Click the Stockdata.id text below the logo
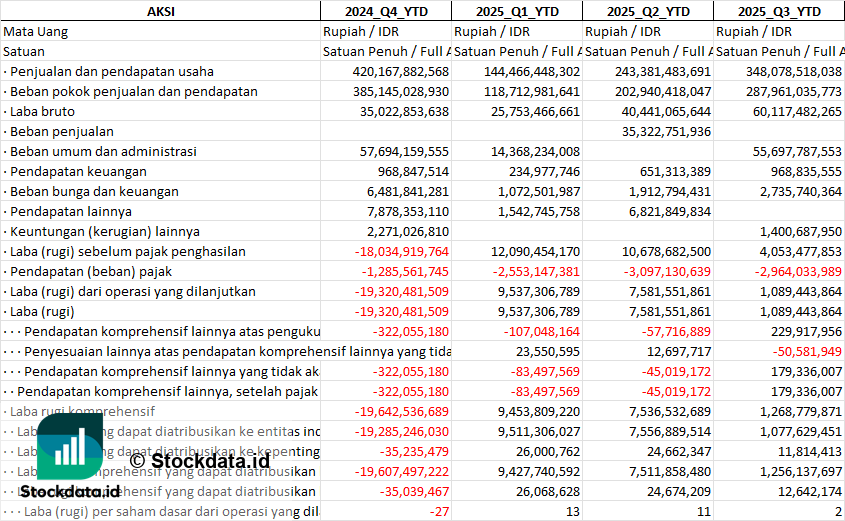845x521 pixels. click(70, 492)
